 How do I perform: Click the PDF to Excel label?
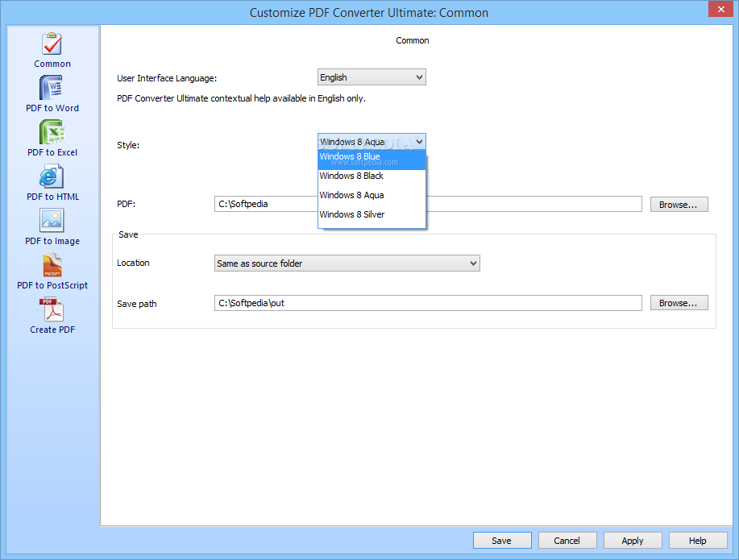point(52,152)
